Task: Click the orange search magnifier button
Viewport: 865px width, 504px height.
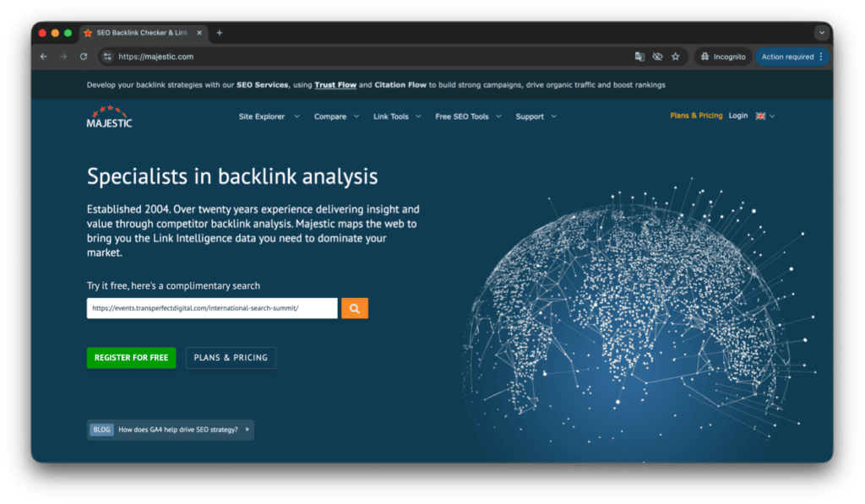Action: pos(354,309)
